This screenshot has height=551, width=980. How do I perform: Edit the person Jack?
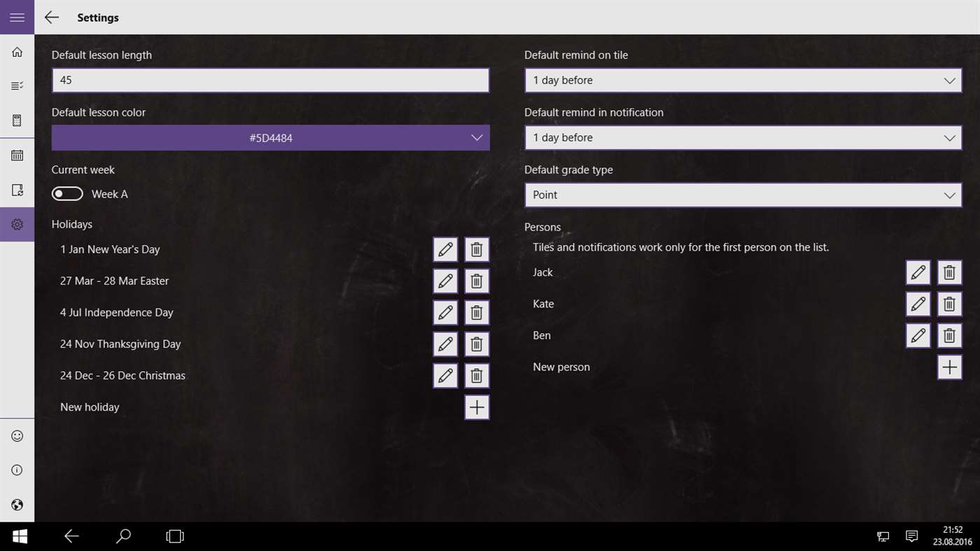click(x=918, y=272)
